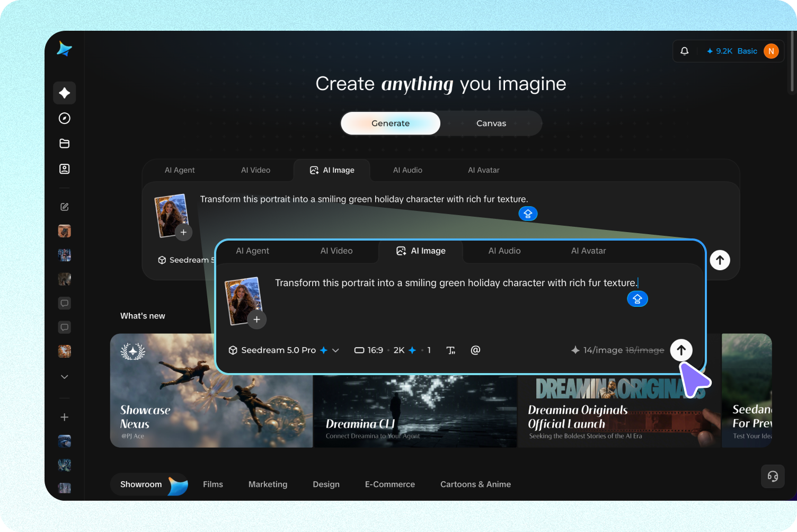Open the 16:9 aspect ratio selector

click(369, 350)
